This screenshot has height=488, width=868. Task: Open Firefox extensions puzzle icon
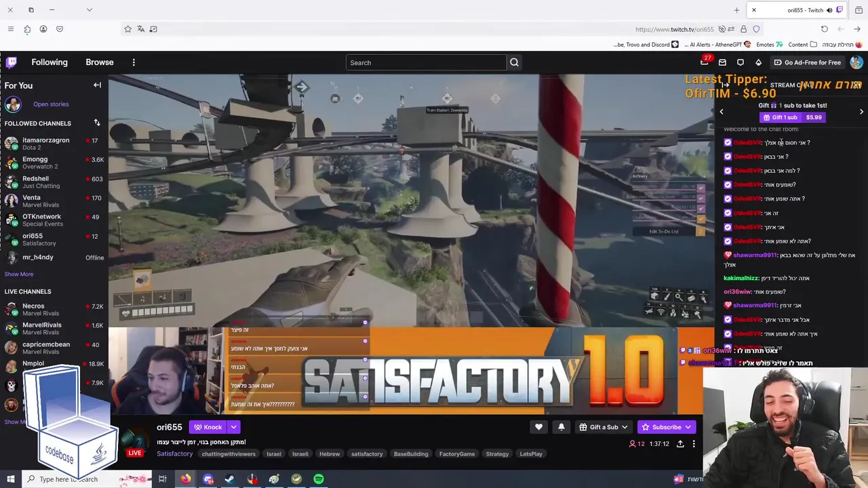[x=27, y=29]
